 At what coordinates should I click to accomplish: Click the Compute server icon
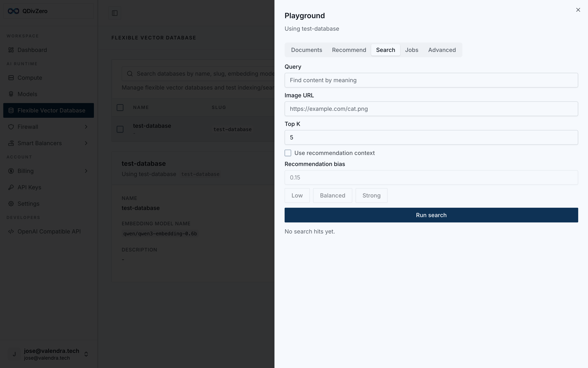click(x=11, y=78)
